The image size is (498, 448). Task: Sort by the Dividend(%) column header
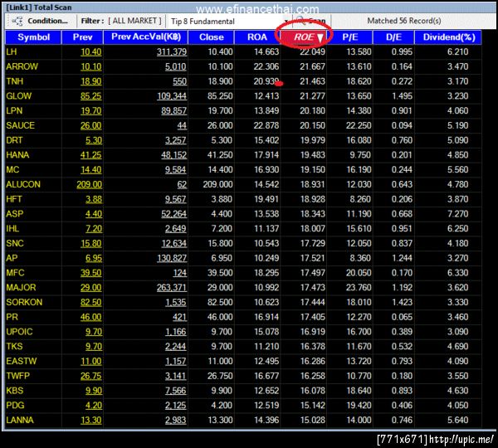[x=449, y=37]
